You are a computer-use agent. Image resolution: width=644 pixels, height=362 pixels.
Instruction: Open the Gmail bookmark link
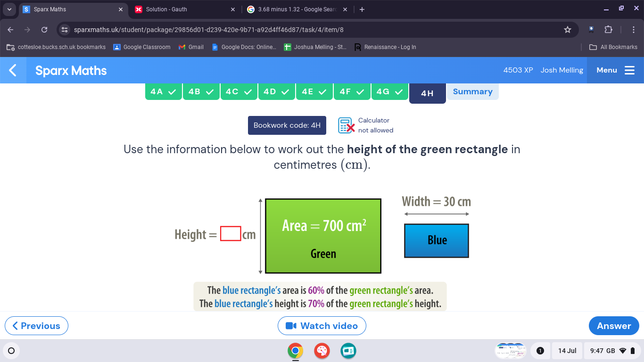[x=191, y=47]
